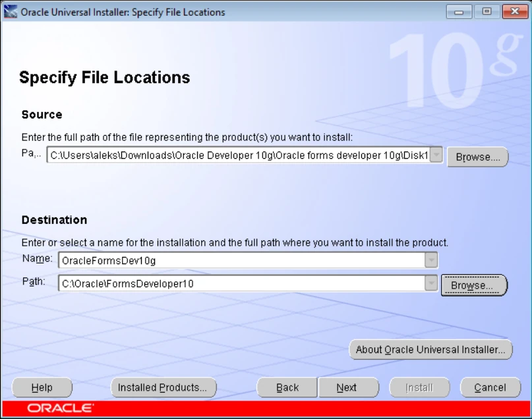Go Back to the previous step
This screenshot has width=532, height=419.
(x=287, y=387)
